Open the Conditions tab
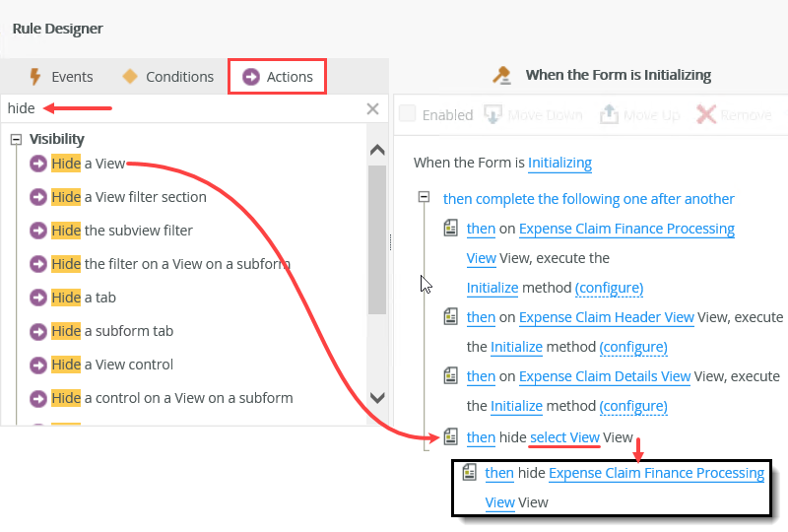The height and width of the screenshot is (532, 788). click(167, 77)
